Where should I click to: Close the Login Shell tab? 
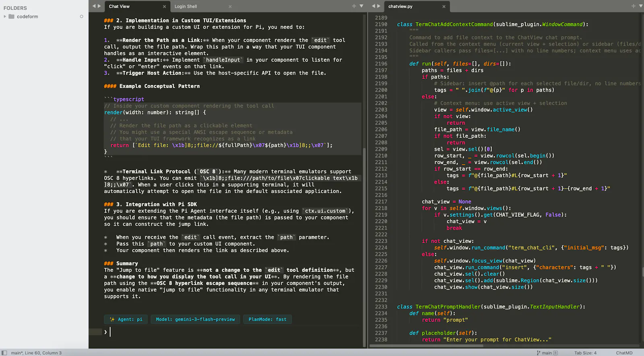click(230, 6)
